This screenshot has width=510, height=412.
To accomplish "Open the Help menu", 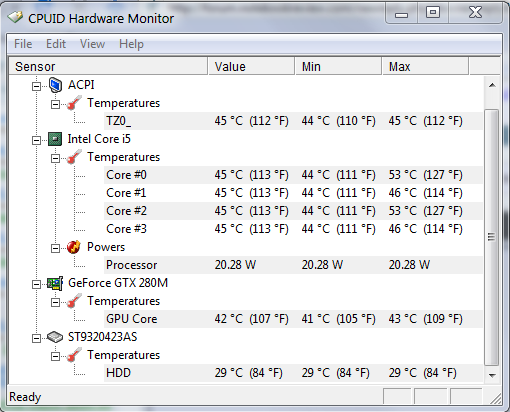I will 131,44.
